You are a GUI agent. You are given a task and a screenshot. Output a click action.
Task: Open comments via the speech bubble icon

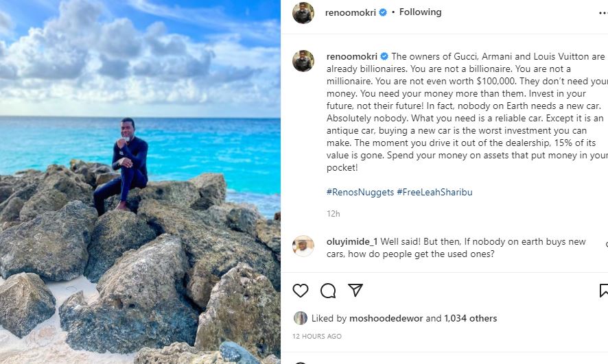point(328,291)
